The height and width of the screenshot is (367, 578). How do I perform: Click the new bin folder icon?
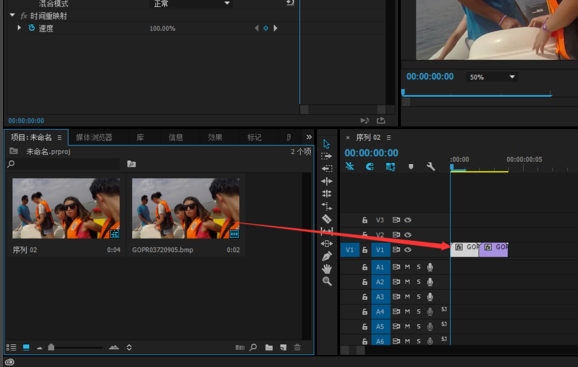click(269, 347)
